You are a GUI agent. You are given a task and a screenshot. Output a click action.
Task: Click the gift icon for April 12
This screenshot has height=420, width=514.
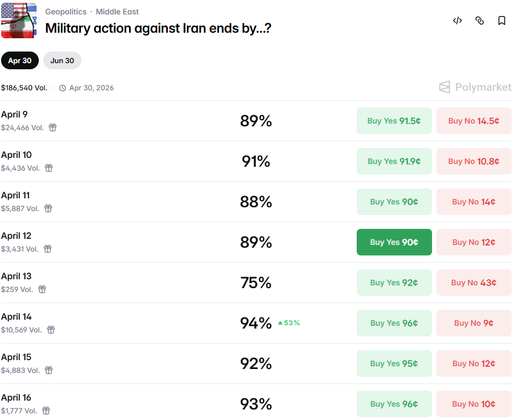[x=48, y=249]
